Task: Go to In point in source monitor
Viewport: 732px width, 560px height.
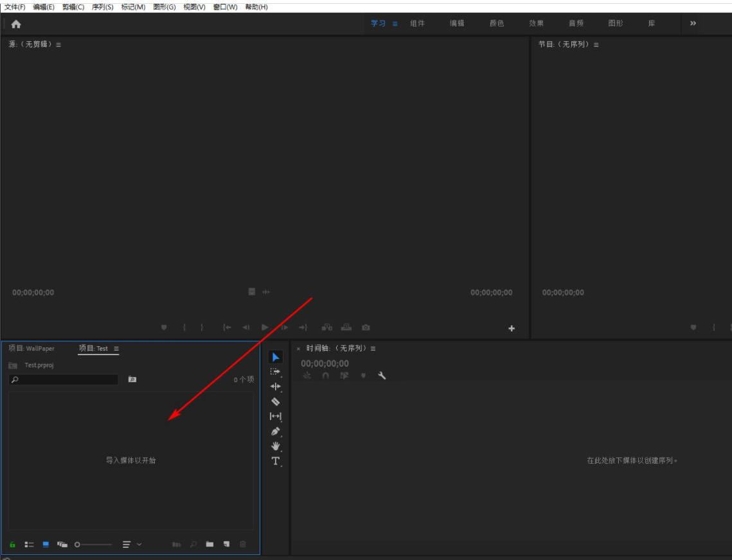Action: [227, 328]
